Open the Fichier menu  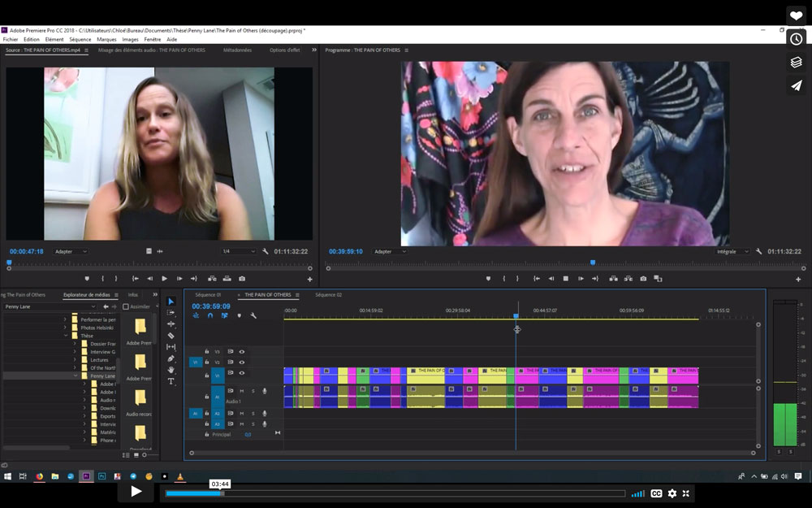click(11, 39)
